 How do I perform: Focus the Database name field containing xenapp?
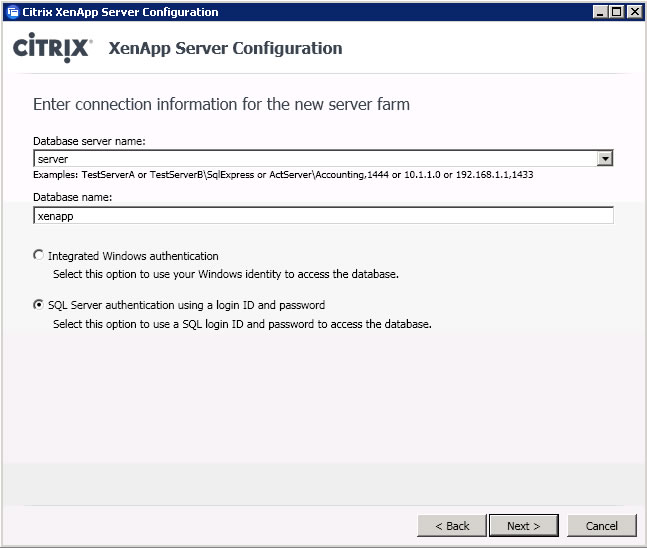click(324, 215)
